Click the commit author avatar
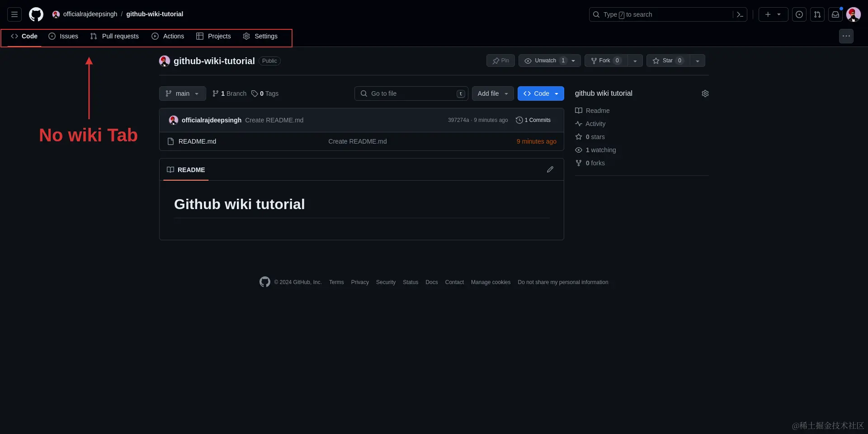This screenshot has height=434, width=868. point(174,120)
